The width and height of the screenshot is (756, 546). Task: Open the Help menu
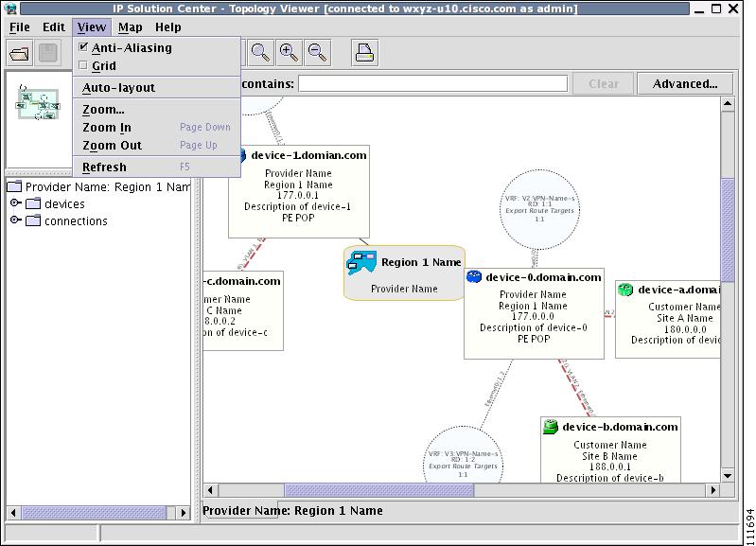168,27
